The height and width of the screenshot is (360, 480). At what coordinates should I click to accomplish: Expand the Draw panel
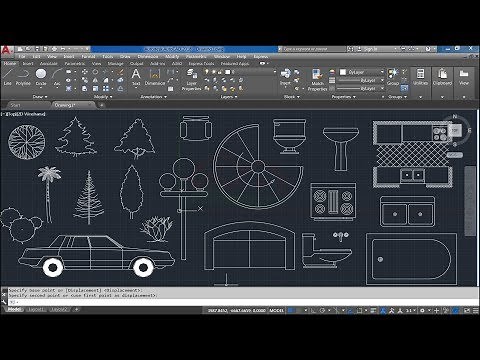pos(40,97)
